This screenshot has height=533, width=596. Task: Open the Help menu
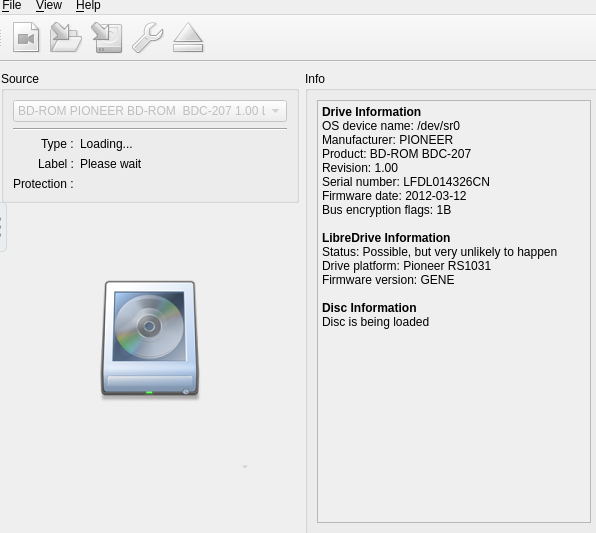pos(88,5)
